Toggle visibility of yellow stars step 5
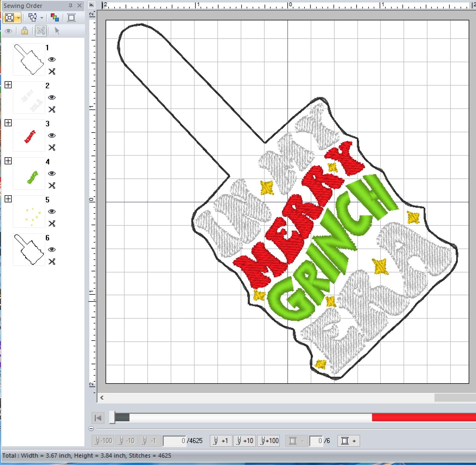The width and height of the screenshot is (476, 465). point(52,212)
